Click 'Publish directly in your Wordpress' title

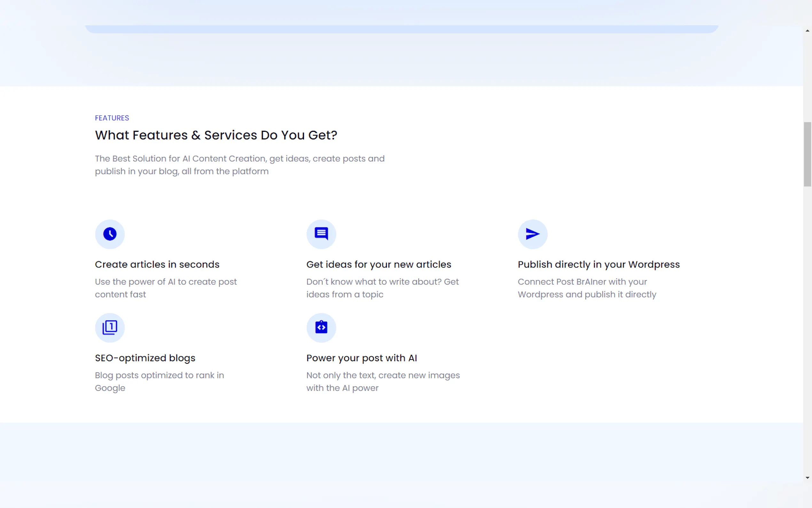(x=598, y=265)
